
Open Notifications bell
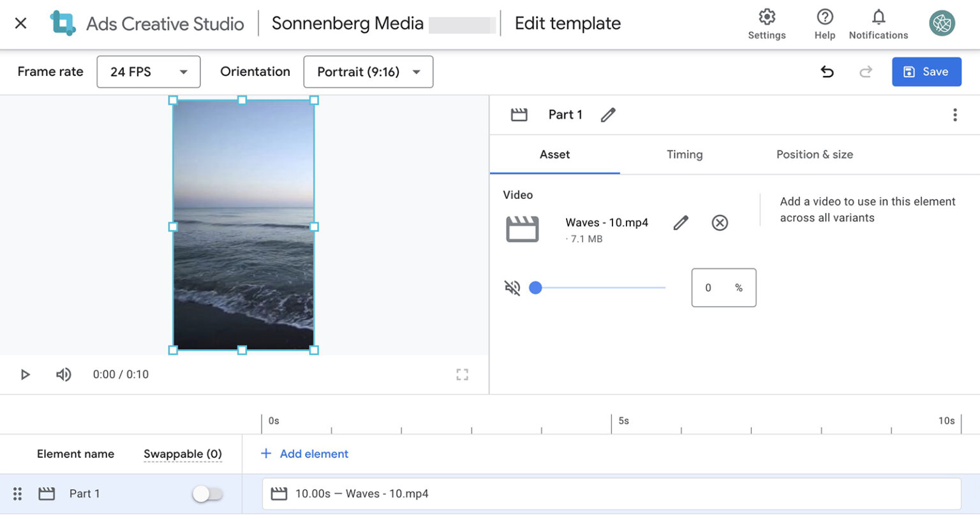879,24
